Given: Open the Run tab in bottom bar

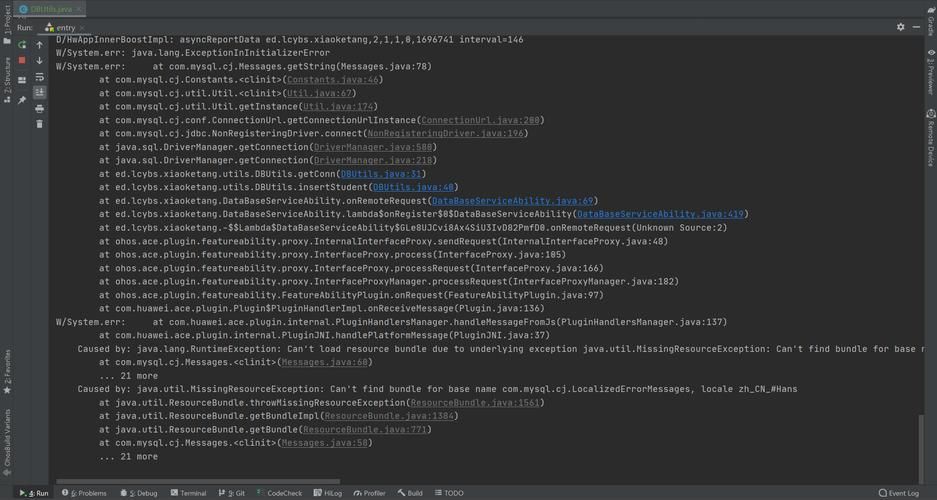Looking at the screenshot, I should [35, 493].
